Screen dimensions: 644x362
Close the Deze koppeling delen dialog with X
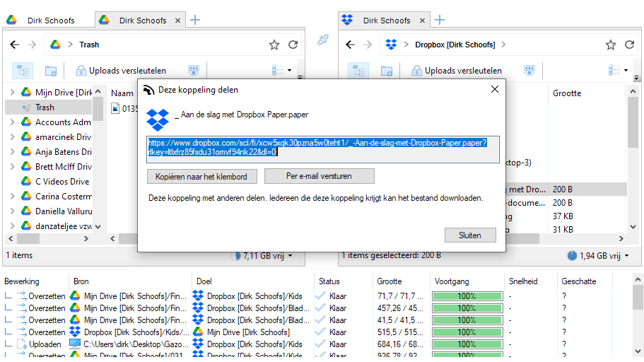[495, 89]
